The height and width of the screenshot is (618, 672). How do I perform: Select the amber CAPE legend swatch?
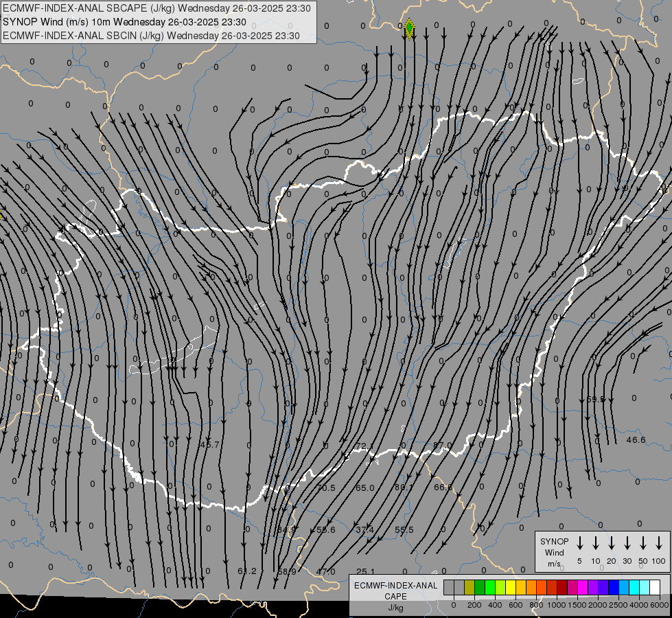521,588
